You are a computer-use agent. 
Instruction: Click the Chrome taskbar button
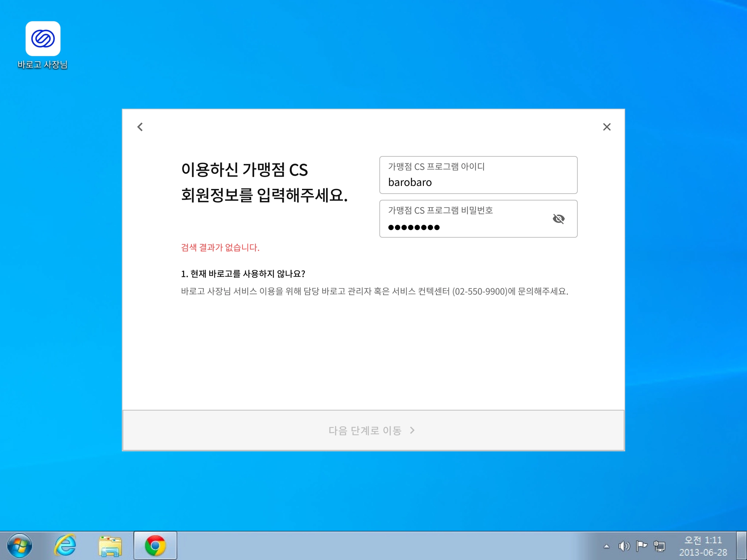(155, 545)
